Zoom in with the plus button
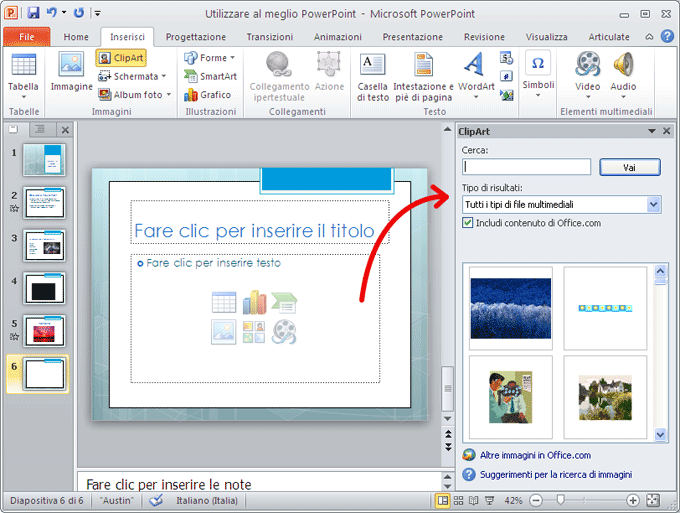 click(633, 500)
